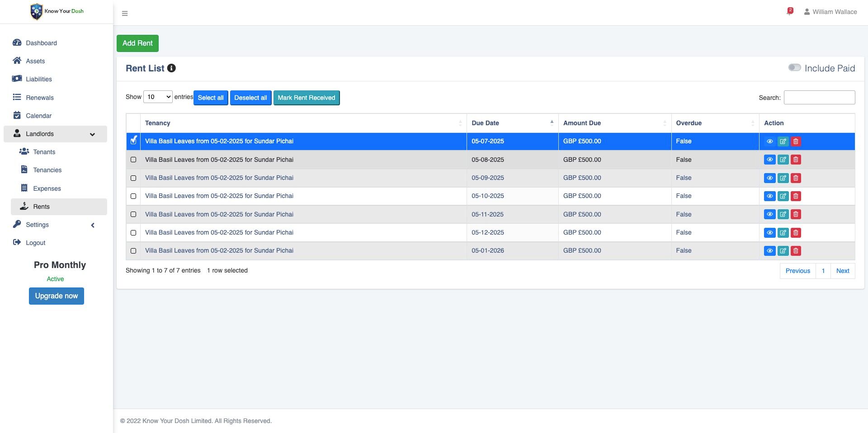This screenshot has width=868, height=433.
Task: Click Mark Rent Received button
Action: point(307,98)
